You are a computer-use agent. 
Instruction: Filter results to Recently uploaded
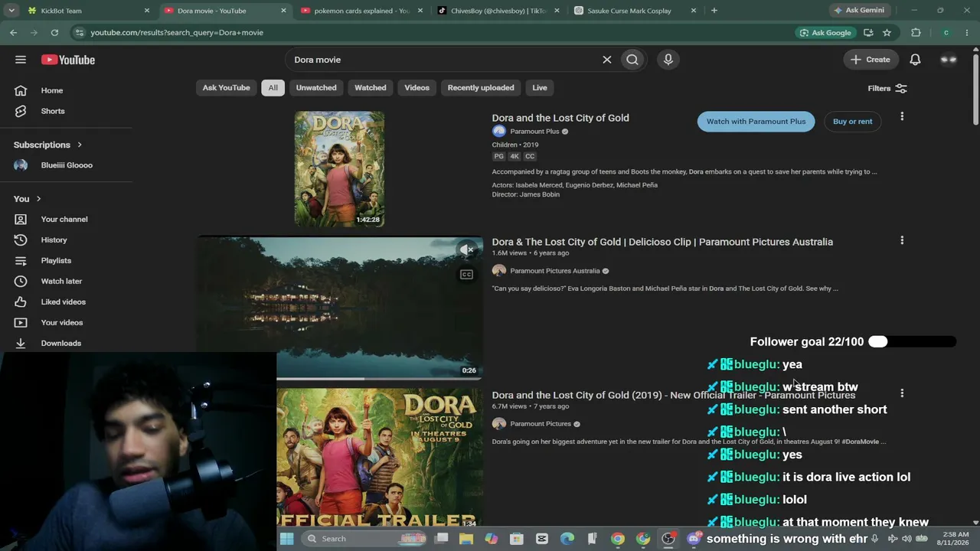[x=481, y=88]
